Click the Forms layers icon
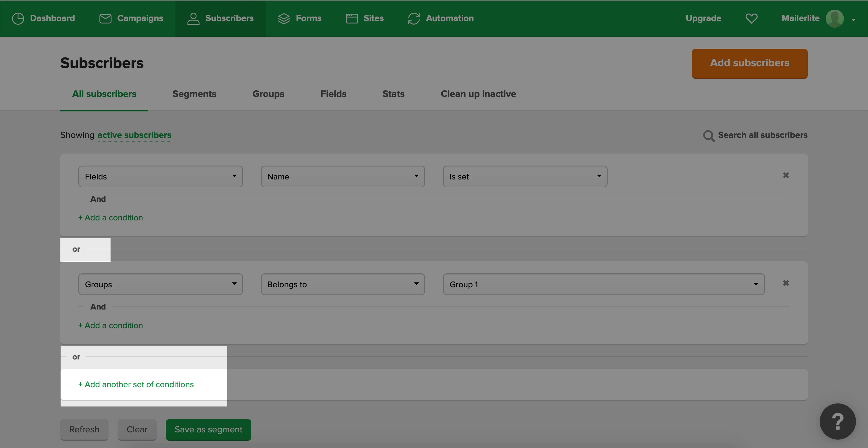868x448 pixels. (284, 18)
